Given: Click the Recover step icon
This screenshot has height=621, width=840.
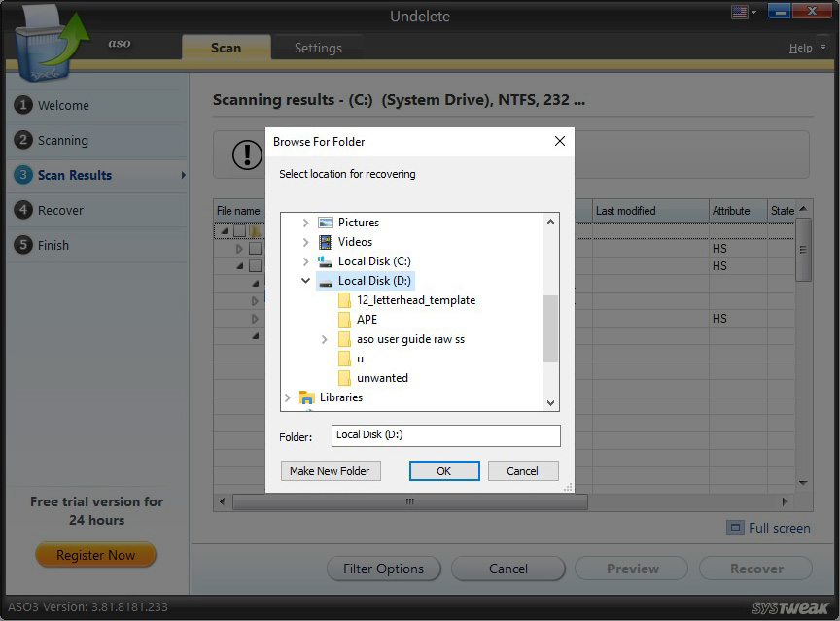Looking at the screenshot, I should click(21, 210).
